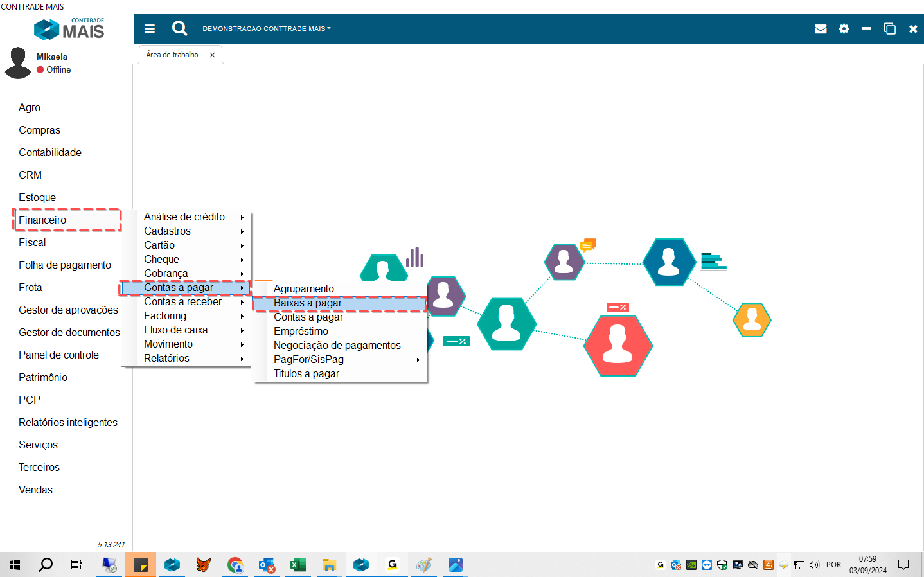Open the Fiscal module
This screenshot has width=924, height=577.
tap(32, 243)
